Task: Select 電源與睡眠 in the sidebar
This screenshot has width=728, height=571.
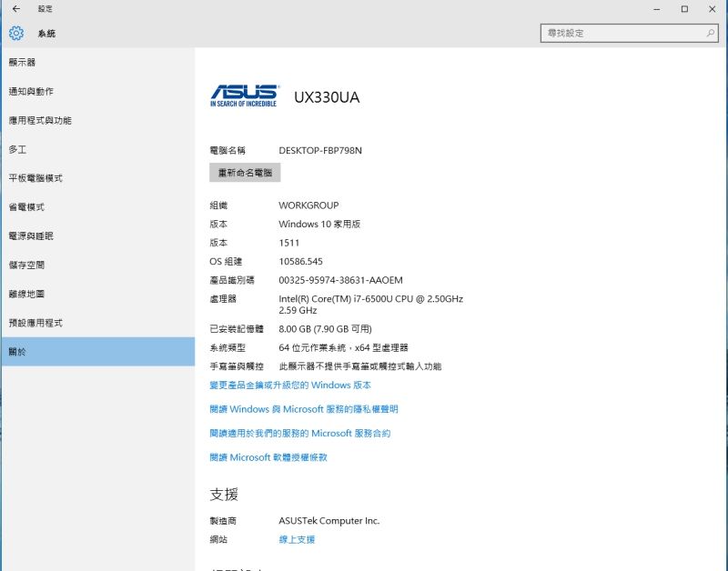Action: point(97,236)
